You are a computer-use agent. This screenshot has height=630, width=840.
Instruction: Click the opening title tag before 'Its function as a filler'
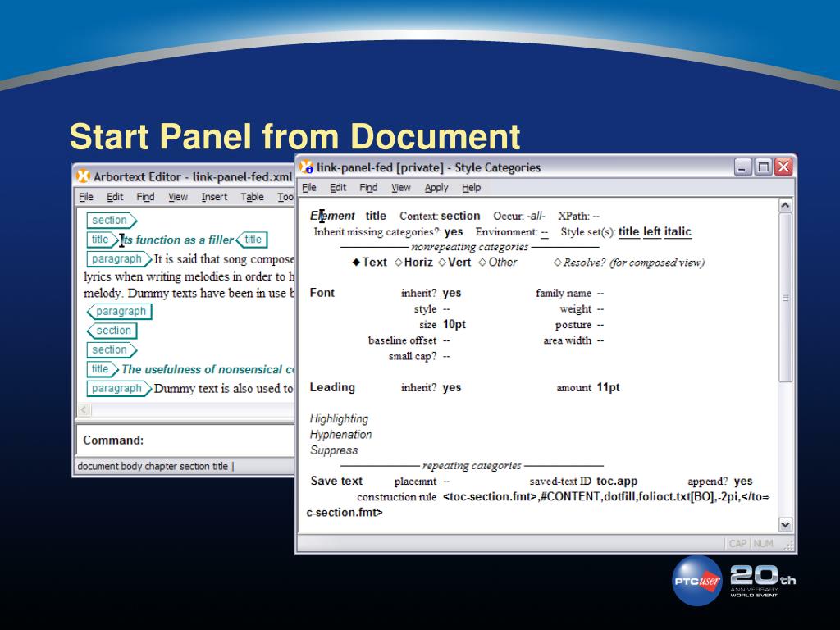point(103,240)
